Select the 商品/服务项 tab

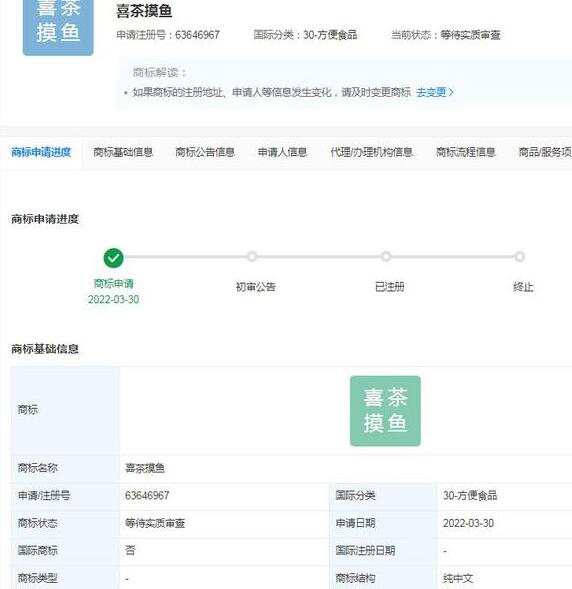pos(545,152)
